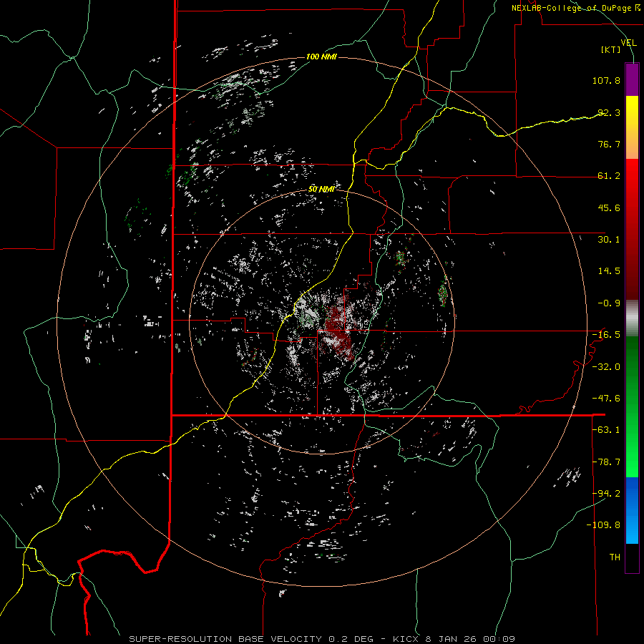The width and height of the screenshot is (644, 644).
Task: Click the 30.1 velocity scale value
Action: coord(609,240)
